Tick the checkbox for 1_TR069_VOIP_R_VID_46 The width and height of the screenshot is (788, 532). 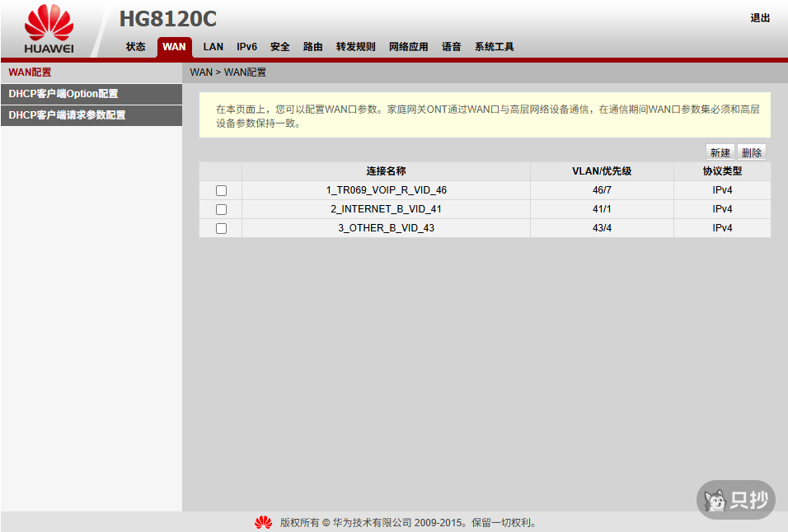tap(221, 191)
